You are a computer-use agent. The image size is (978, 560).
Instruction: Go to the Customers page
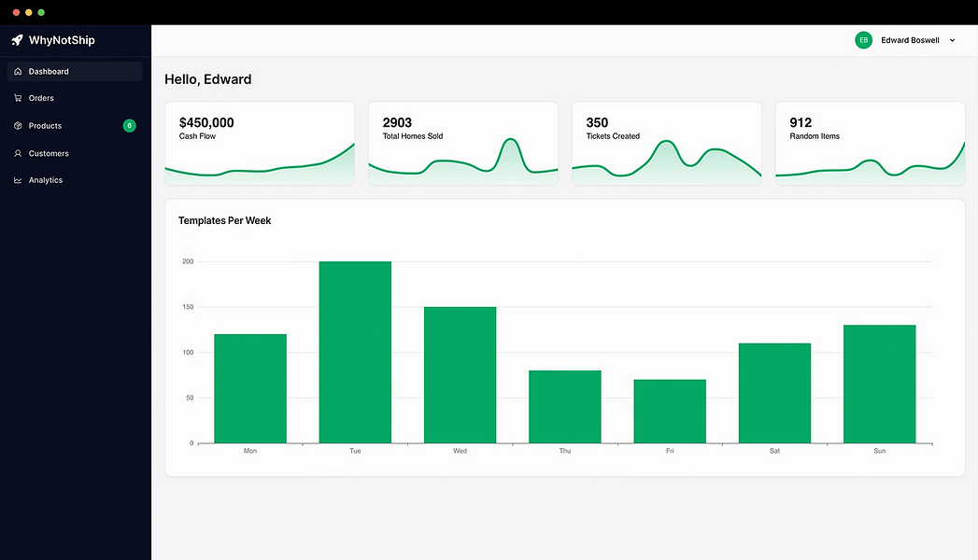click(75, 153)
